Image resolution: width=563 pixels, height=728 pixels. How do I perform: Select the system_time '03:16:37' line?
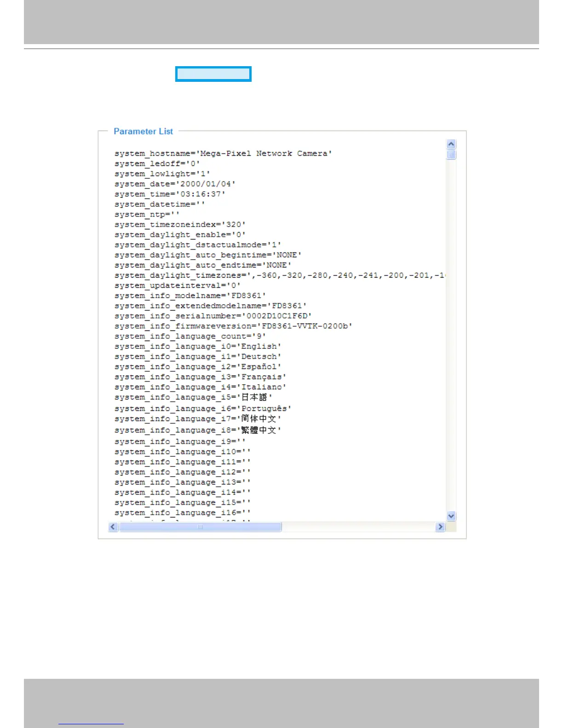(x=170, y=194)
